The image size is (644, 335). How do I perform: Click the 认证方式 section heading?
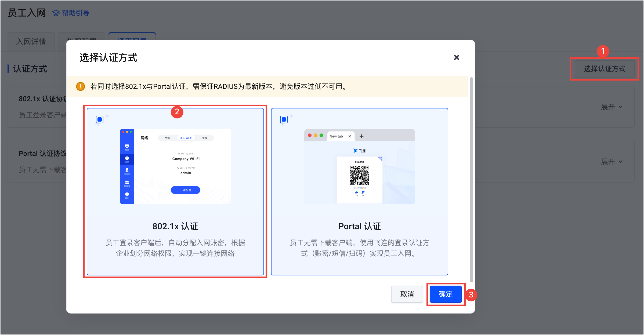click(x=30, y=69)
